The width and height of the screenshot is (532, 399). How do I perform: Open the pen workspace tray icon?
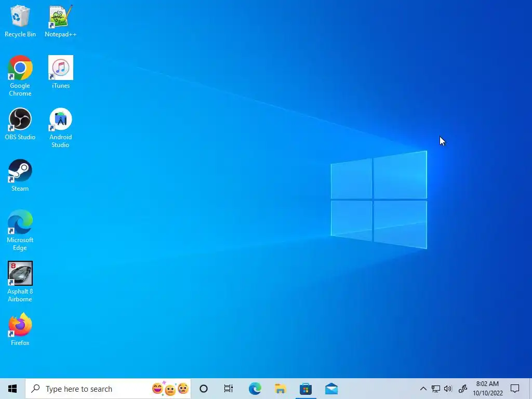click(x=463, y=389)
